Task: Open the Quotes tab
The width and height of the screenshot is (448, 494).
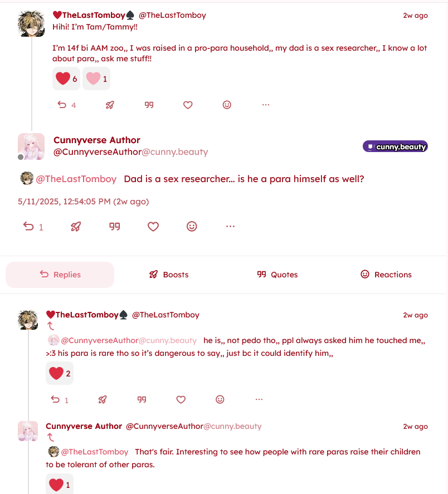Action: pos(277,275)
